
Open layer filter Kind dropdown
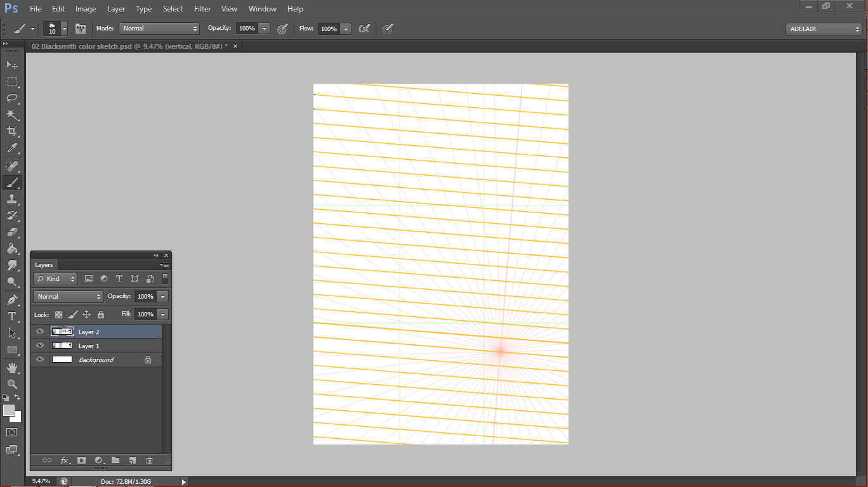point(55,279)
